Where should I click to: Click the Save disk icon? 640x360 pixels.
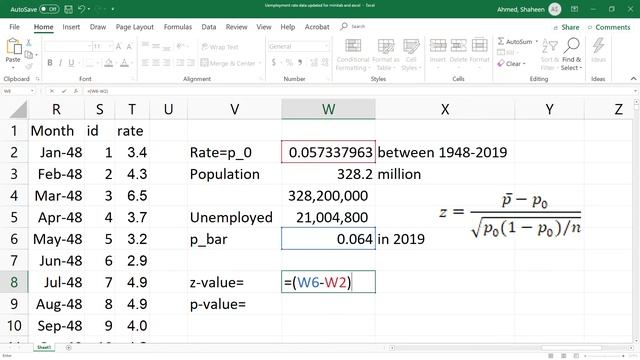point(69,9)
